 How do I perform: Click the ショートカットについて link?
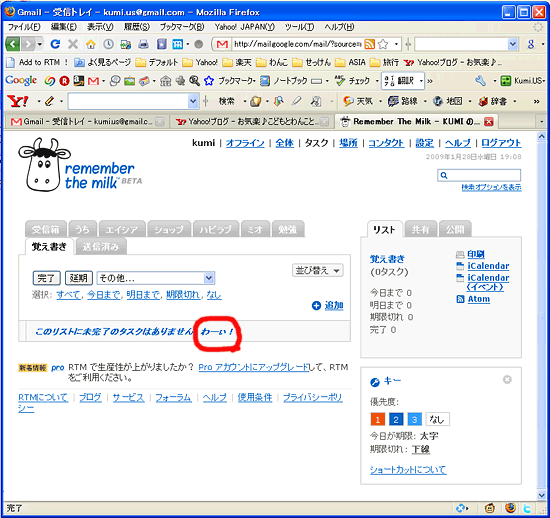click(408, 469)
